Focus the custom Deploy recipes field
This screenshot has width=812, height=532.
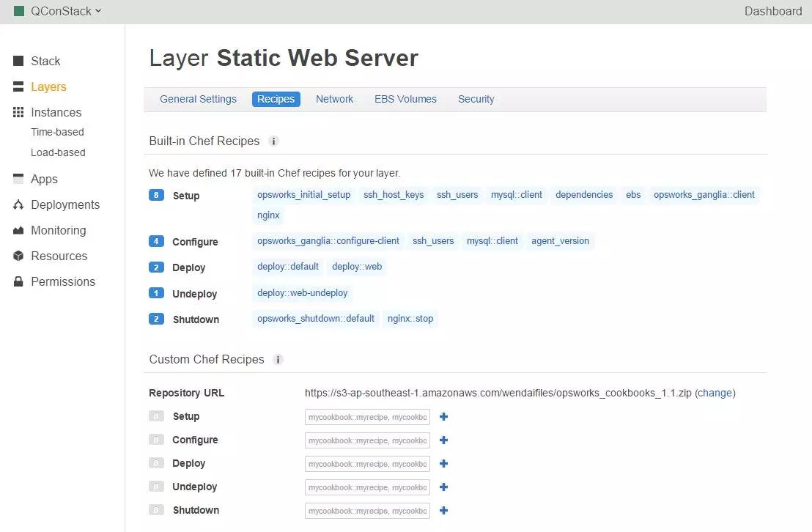coord(367,464)
